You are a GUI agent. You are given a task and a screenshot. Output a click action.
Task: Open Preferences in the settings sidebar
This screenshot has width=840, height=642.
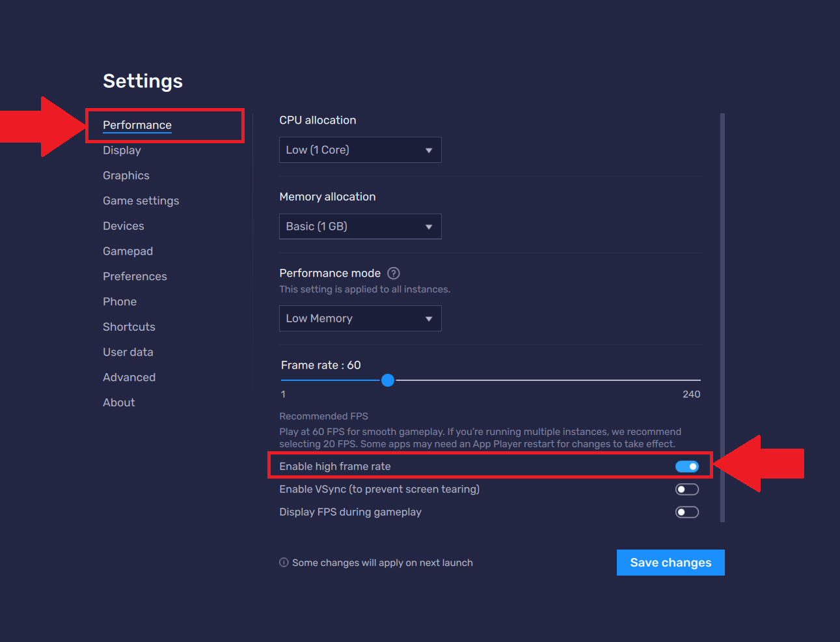(135, 277)
